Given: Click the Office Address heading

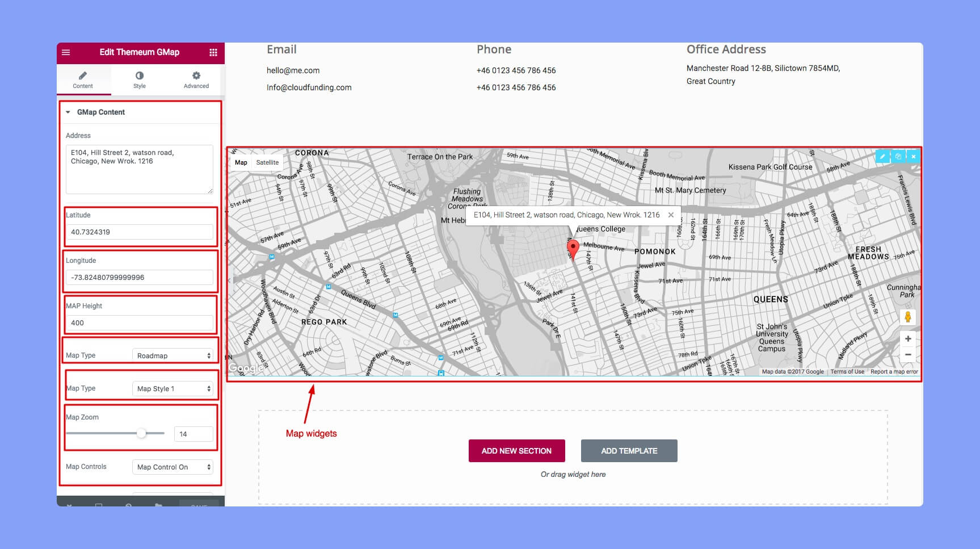Looking at the screenshot, I should 726,49.
